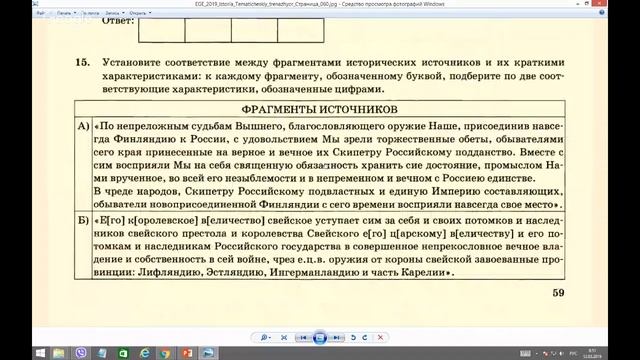Launch Google Chrome from taskbar
This screenshot has height=360, width=640.
click(165, 353)
